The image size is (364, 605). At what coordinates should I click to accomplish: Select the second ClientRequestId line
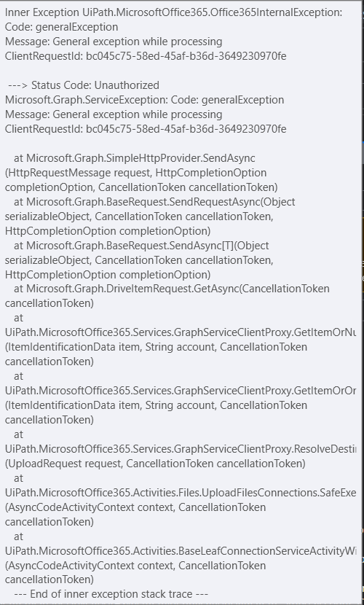click(146, 129)
